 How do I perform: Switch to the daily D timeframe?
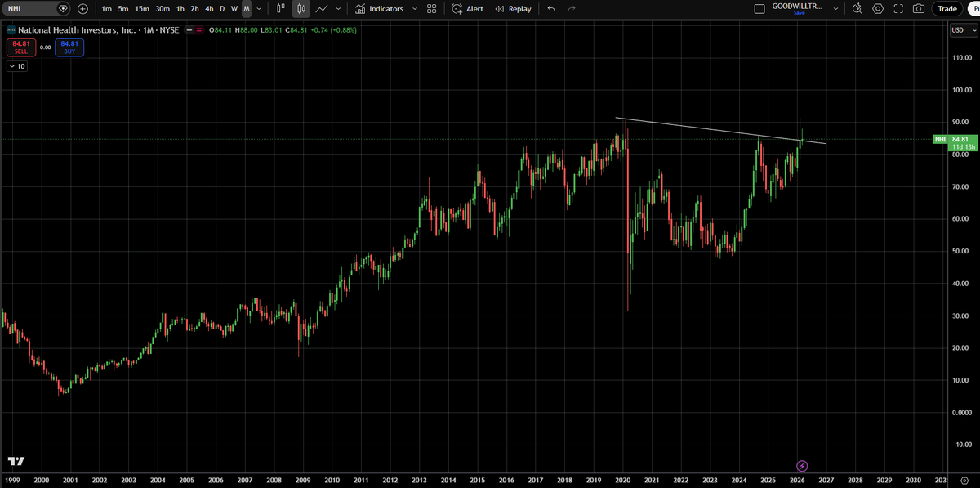coord(222,8)
